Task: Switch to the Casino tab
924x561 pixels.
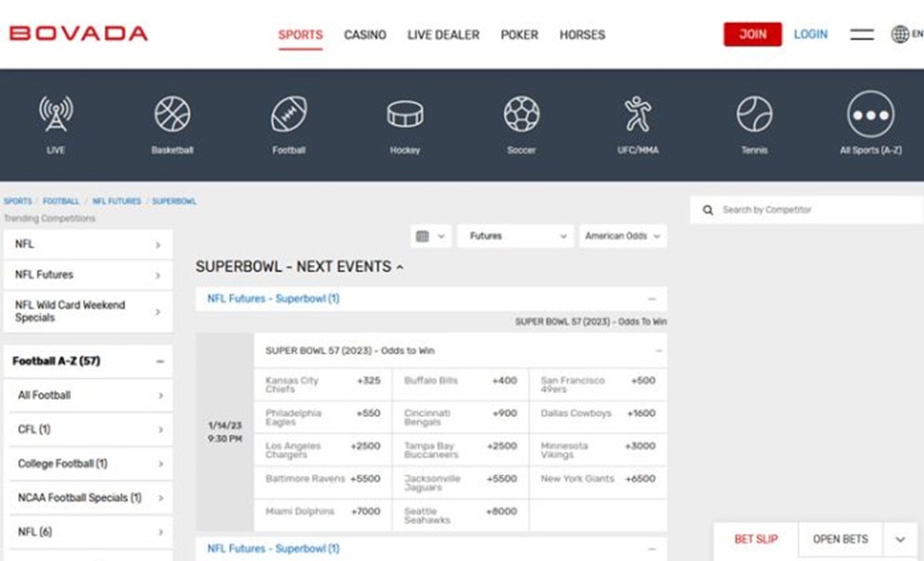Action: point(365,35)
